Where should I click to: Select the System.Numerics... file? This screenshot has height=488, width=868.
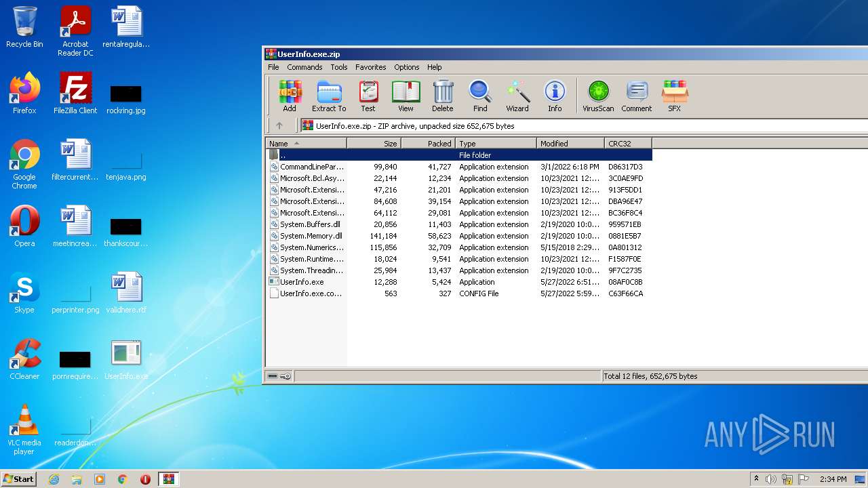[x=458, y=247]
